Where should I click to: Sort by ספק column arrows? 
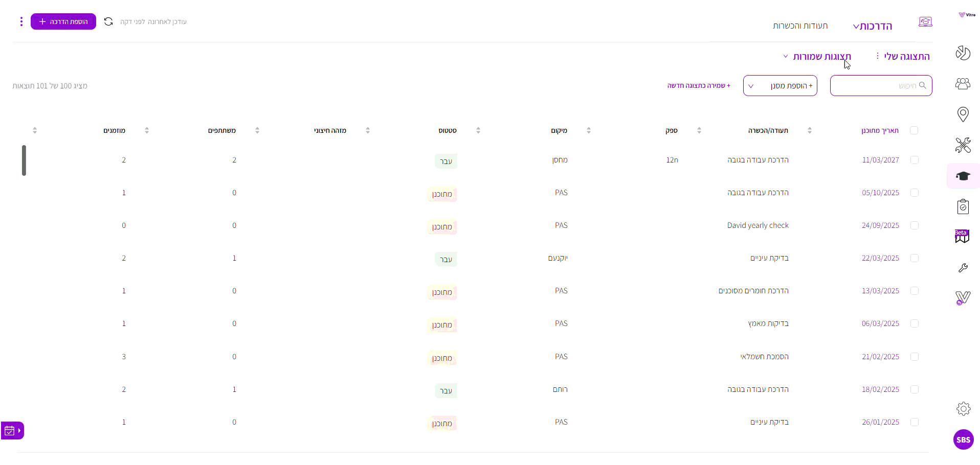(x=589, y=130)
